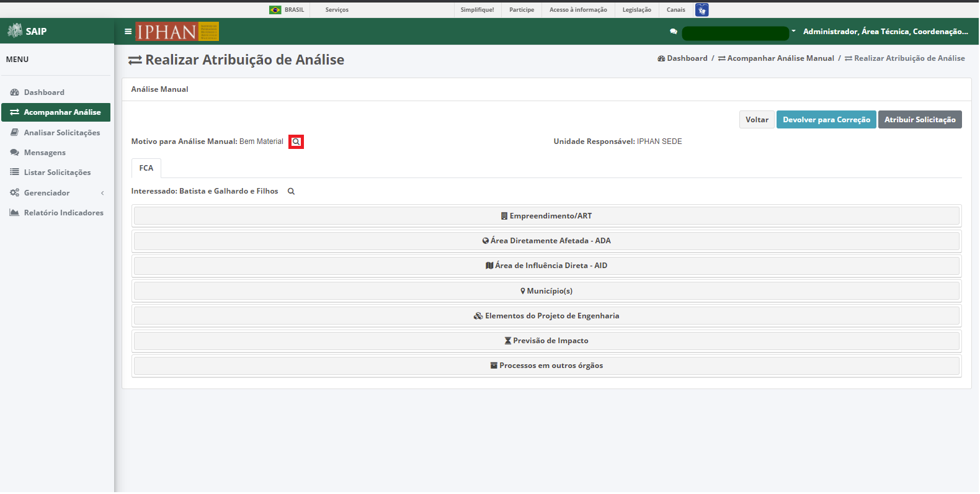The height and width of the screenshot is (494, 980).
Task: Open Listar Solicitações in sidebar
Action: (x=56, y=173)
